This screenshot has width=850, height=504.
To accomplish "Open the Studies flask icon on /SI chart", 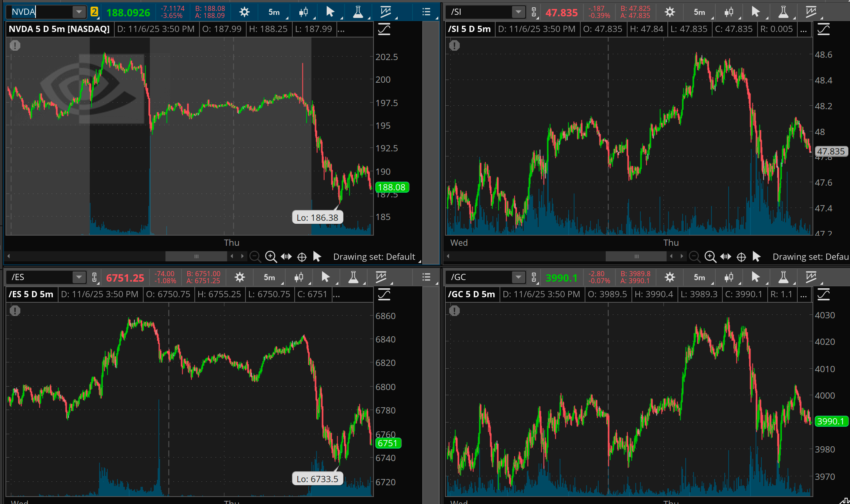I will tap(783, 12).
